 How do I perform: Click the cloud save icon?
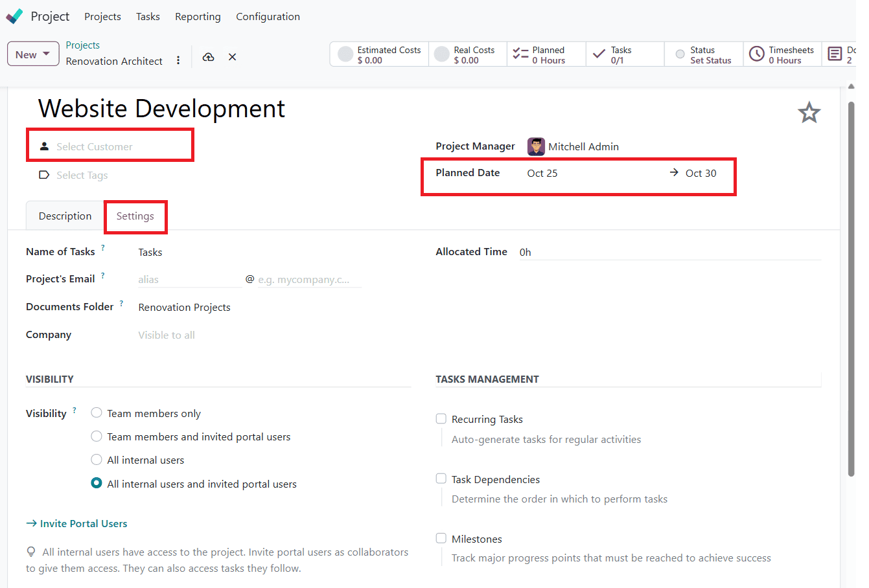point(208,57)
